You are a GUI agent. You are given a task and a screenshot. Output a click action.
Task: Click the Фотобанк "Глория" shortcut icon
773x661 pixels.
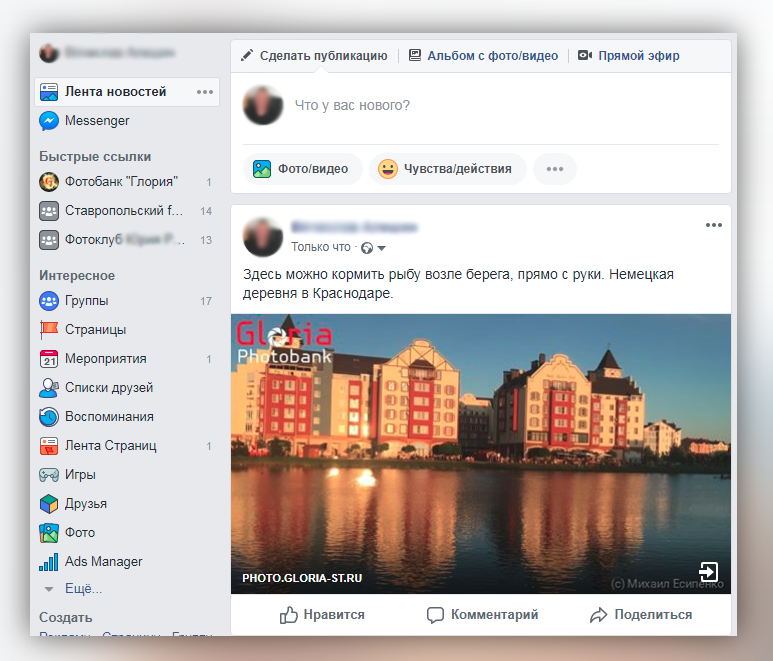[49, 182]
